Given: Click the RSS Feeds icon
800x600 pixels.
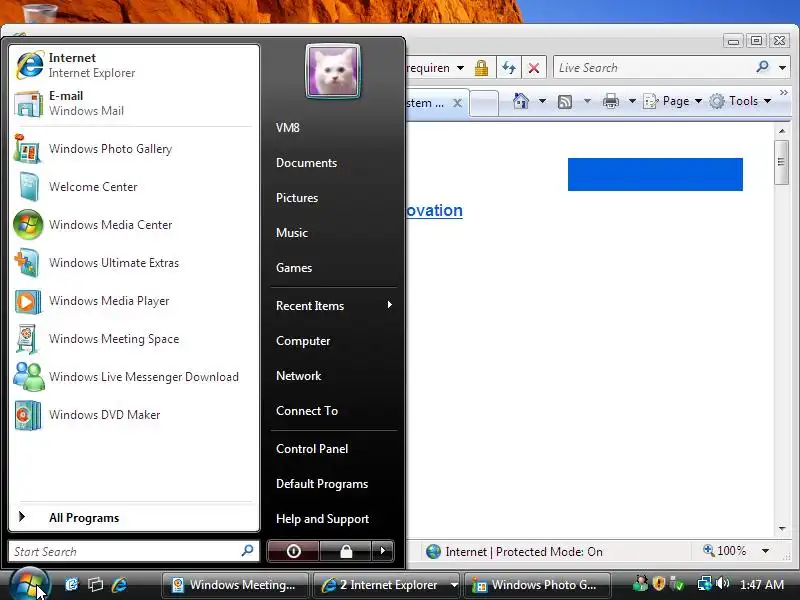Looking at the screenshot, I should click(565, 102).
